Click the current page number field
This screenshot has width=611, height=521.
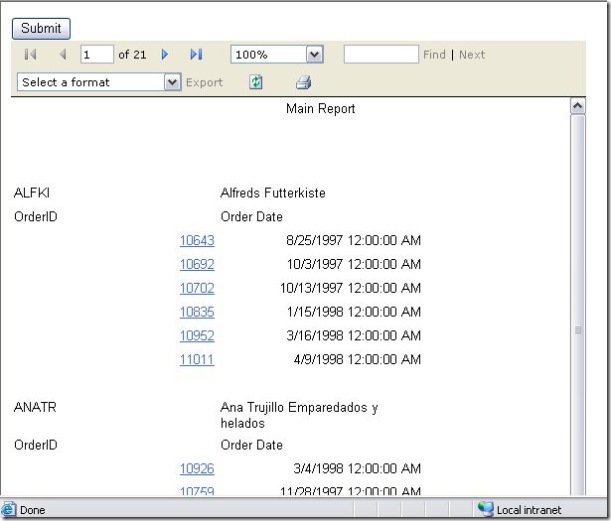pyautogui.click(x=97, y=54)
